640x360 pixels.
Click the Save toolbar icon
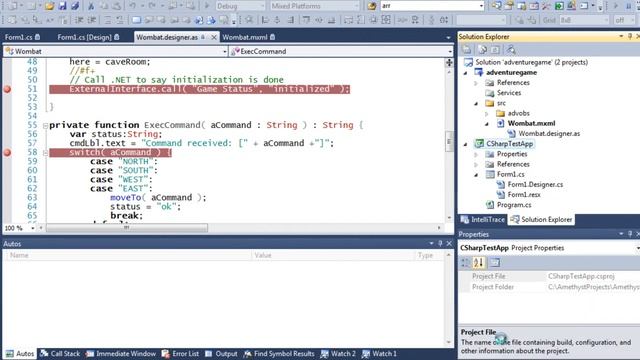62,6
